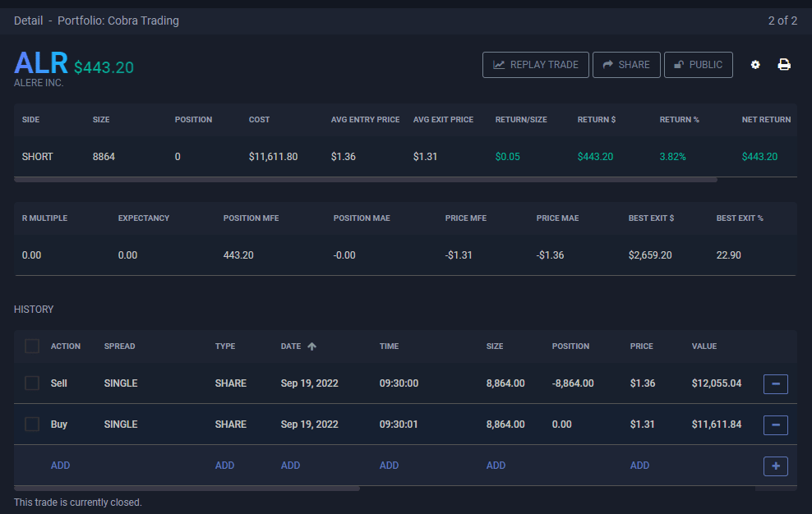The image size is (812, 514).
Task: Click the plus icon to add entry
Action: (775, 466)
